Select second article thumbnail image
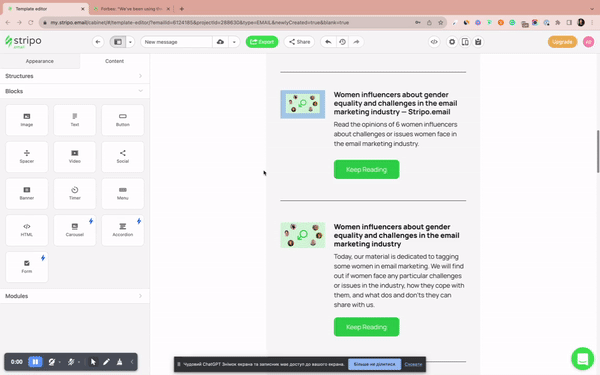 (x=303, y=235)
